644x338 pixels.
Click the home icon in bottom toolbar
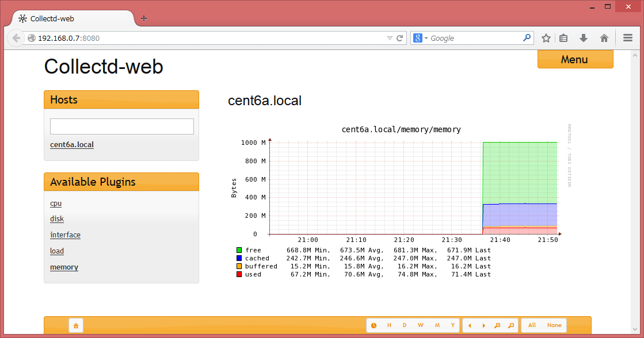(x=76, y=326)
